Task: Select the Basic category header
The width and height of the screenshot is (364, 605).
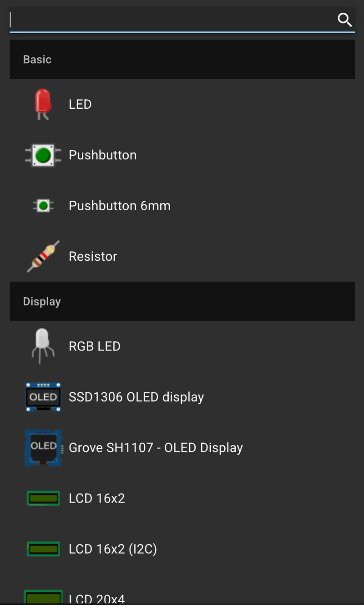Action: coord(37,60)
